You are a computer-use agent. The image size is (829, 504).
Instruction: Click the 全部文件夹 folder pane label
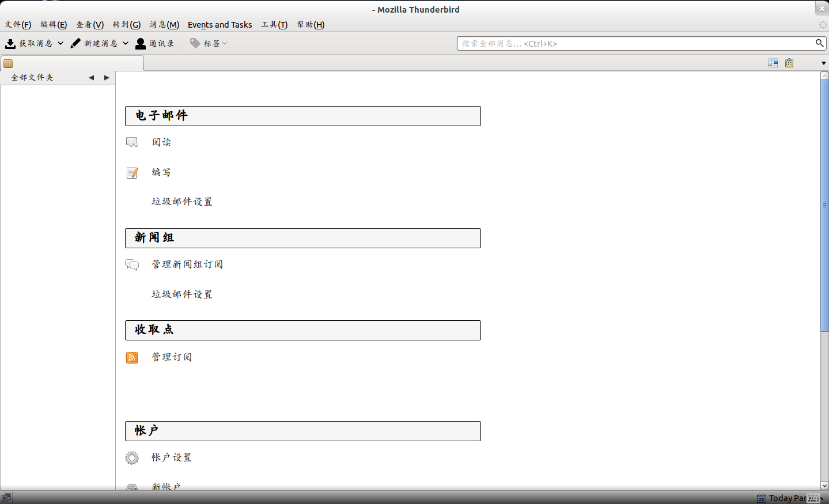[32, 78]
